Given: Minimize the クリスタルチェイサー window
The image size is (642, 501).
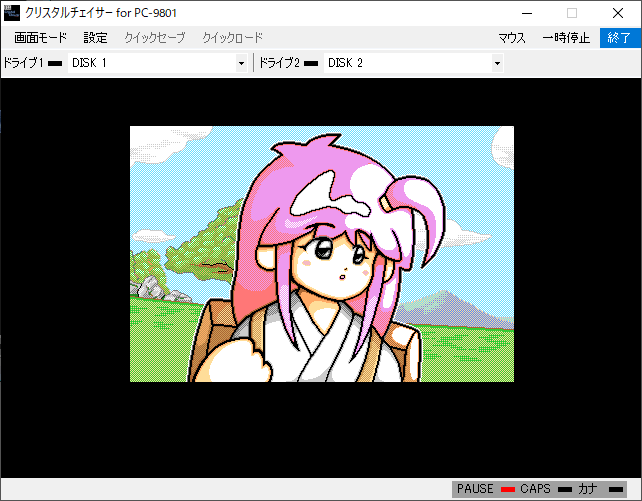Looking at the screenshot, I should pyautogui.click(x=527, y=13).
